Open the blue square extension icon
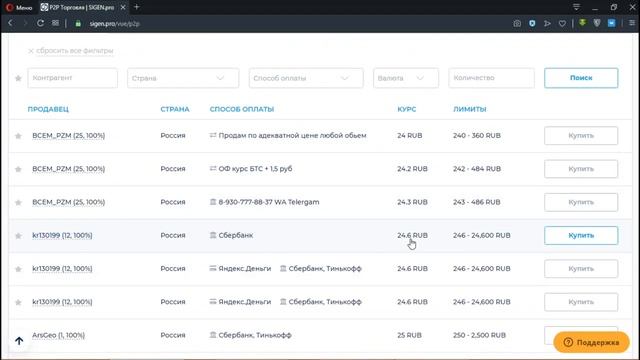The height and width of the screenshot is (360, 640). tap(611, 23)
